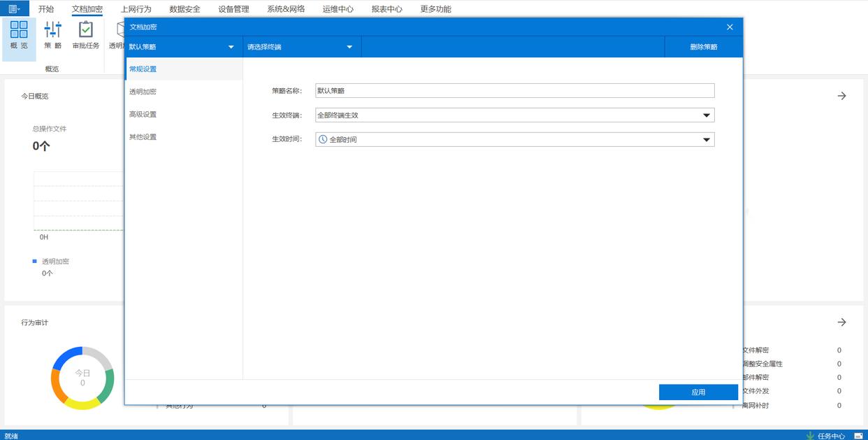The width and height of the screenshot is (868, 440).
Task: Click the arrow icon in bottom-right panel
Action: coord(841,322)
